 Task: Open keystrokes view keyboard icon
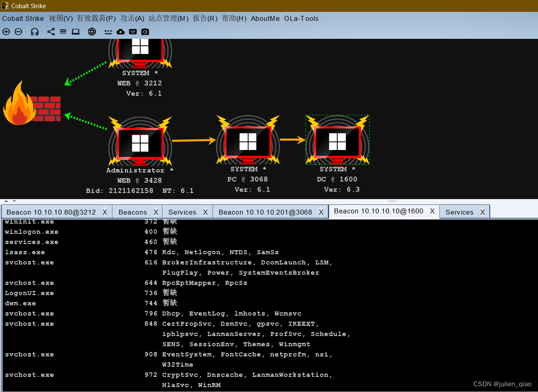pyautogui.click(x=133, y=31)
